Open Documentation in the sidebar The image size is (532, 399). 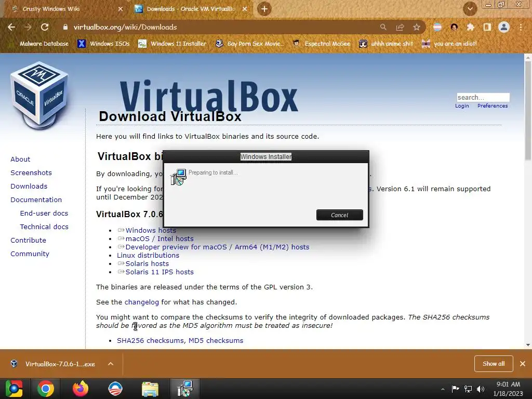[x=36, y=200]
